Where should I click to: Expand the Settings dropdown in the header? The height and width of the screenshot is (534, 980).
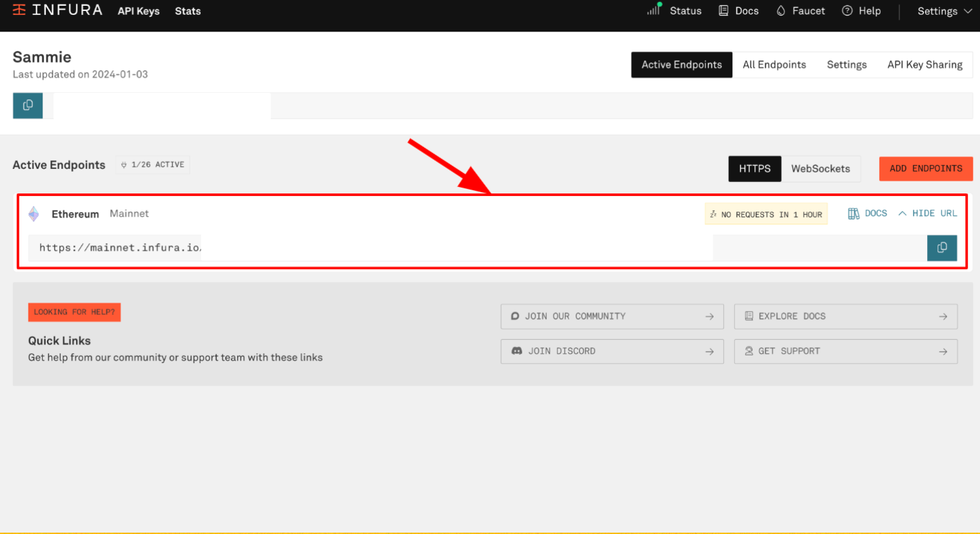pos(945,11)
